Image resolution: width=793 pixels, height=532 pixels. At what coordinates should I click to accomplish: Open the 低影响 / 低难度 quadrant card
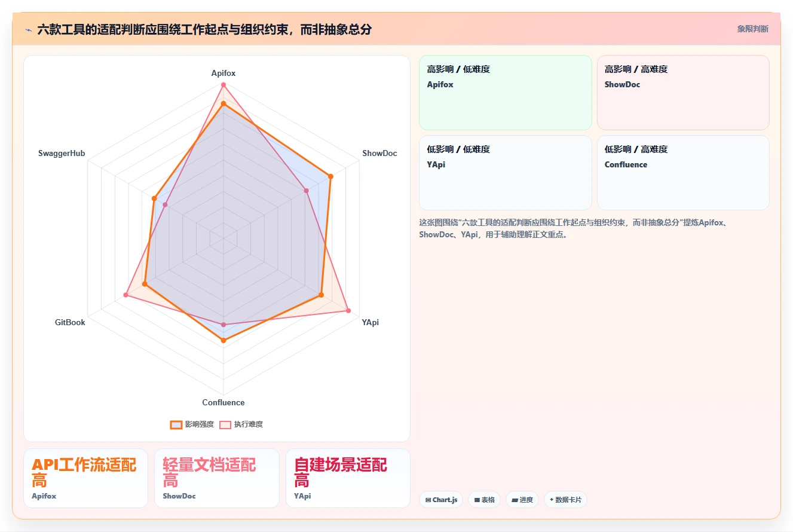pos(506,173)
